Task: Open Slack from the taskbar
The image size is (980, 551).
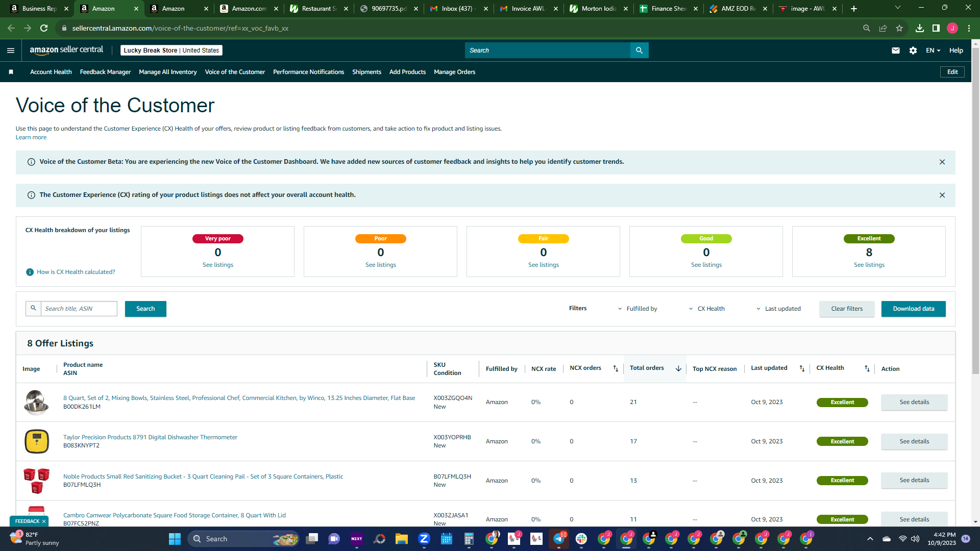Action: coord(581,539)
